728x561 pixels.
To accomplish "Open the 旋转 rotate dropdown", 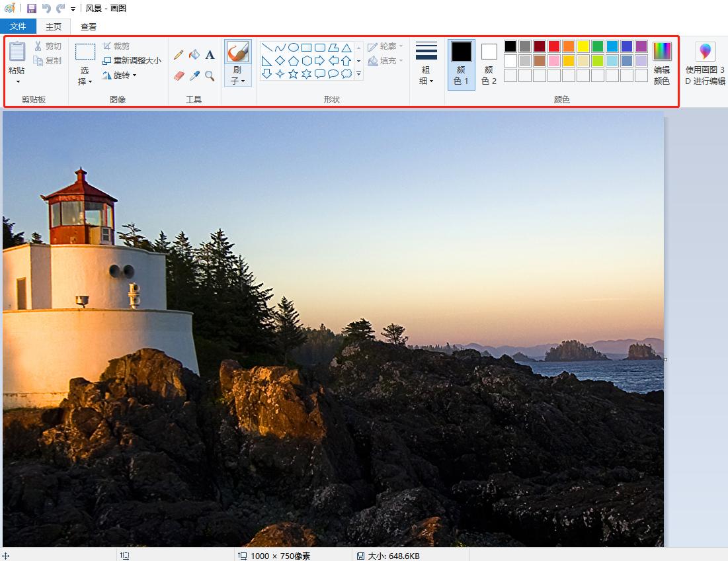I will coord(120,75).
